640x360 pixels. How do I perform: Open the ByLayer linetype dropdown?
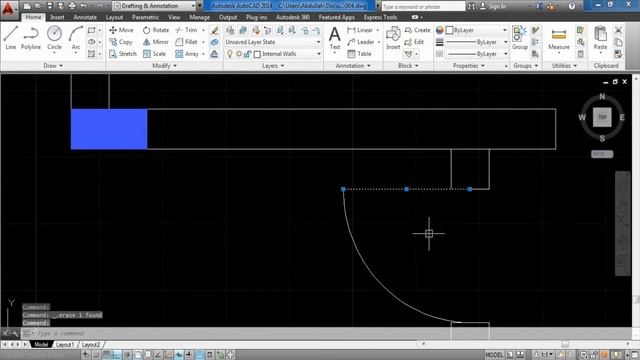(476, 54)
